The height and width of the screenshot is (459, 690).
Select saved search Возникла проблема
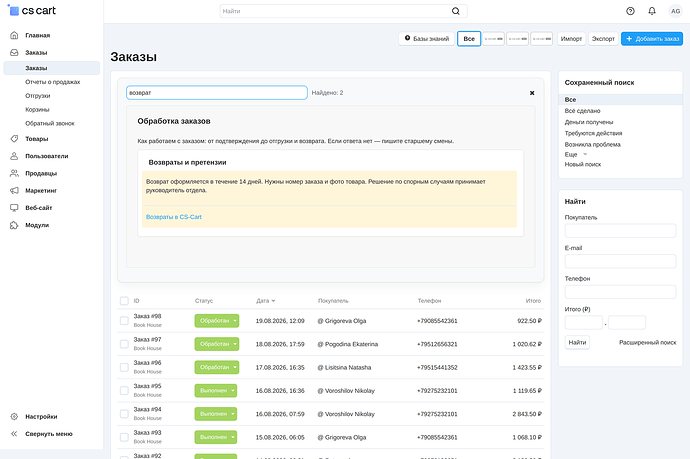593,144
